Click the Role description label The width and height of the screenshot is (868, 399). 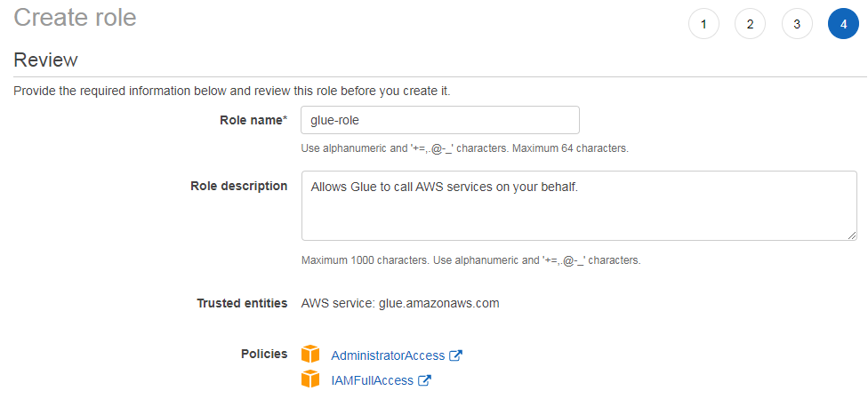[x=238, y=186]
